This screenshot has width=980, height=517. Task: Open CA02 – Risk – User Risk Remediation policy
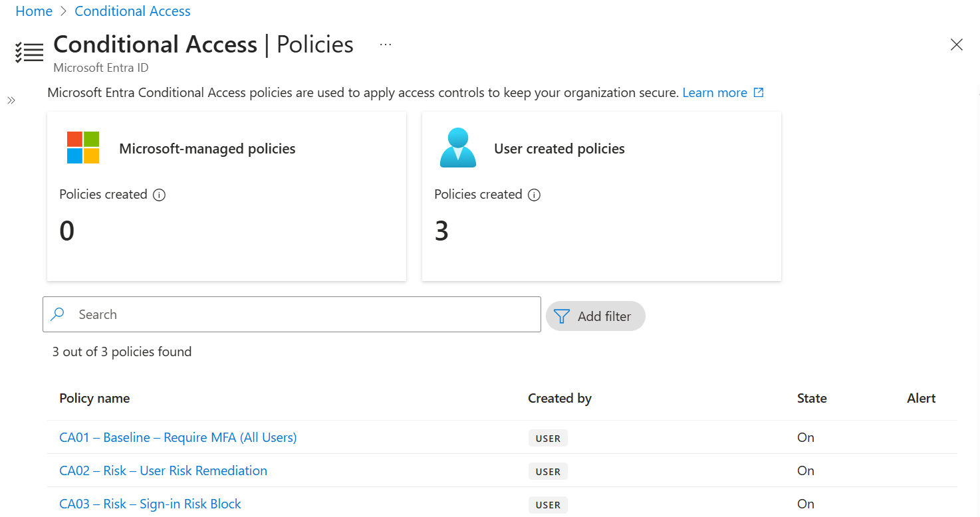click(x=163, y=470)
